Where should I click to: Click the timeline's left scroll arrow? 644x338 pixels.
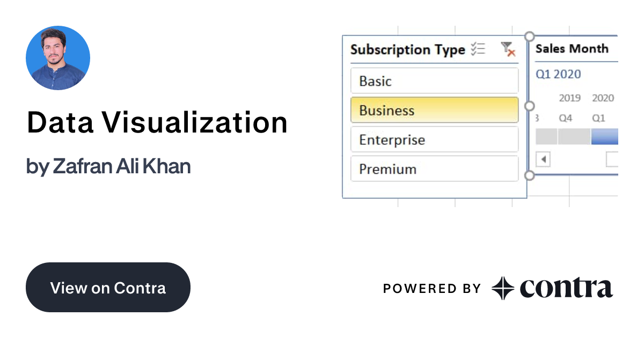pyautogui.click(x=542, y=159)
